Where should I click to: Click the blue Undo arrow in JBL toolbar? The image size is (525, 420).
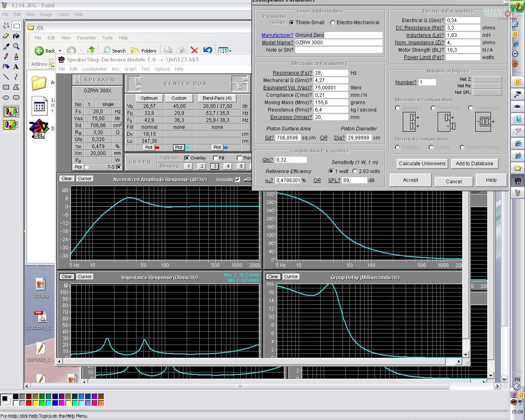208,50
